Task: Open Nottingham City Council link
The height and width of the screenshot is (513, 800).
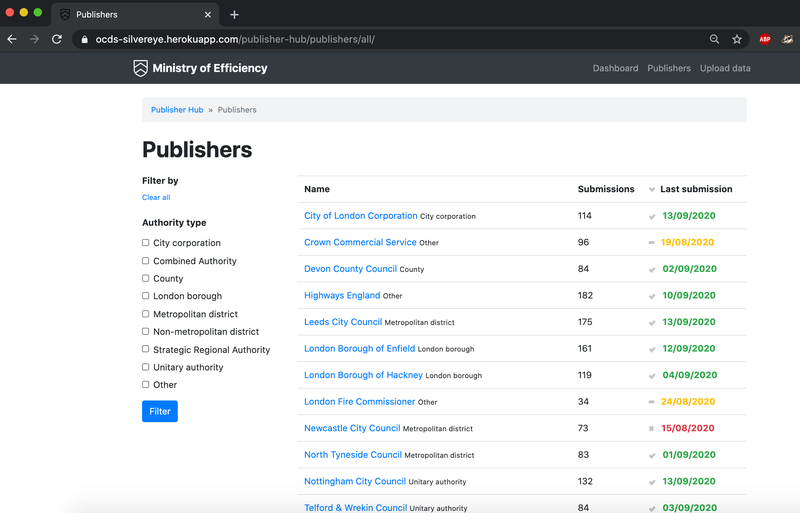Action: [355, 481]
